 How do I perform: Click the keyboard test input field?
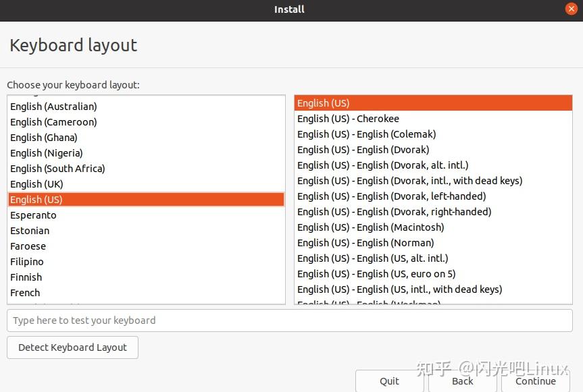(289, 320)
